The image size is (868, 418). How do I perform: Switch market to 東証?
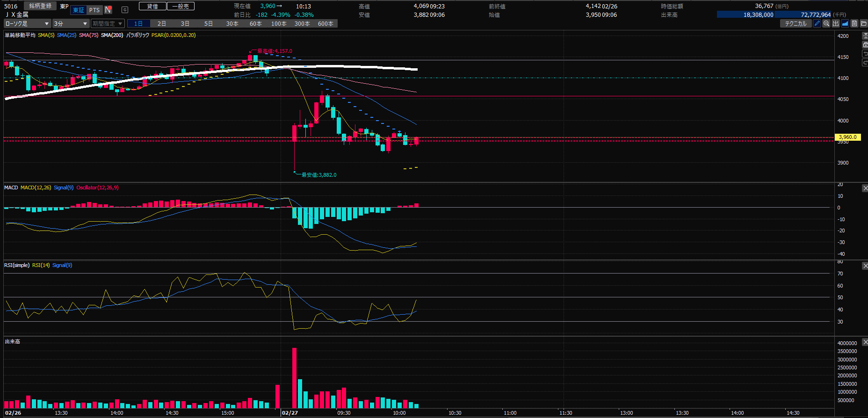(x=79, y=10)
